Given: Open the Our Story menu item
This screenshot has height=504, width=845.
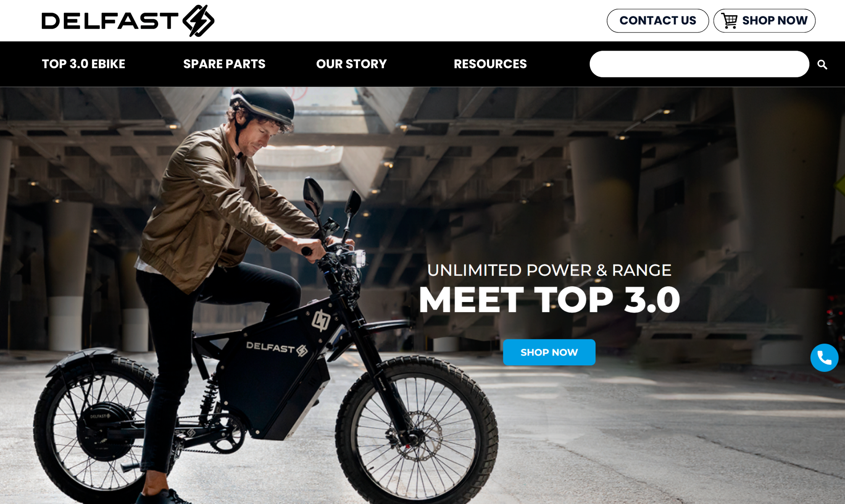Looking at the screenshot, I should click(351, 64).
